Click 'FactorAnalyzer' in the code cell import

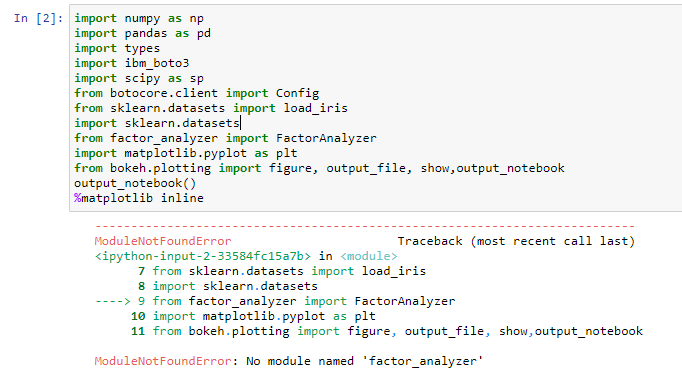click(326, 138)
